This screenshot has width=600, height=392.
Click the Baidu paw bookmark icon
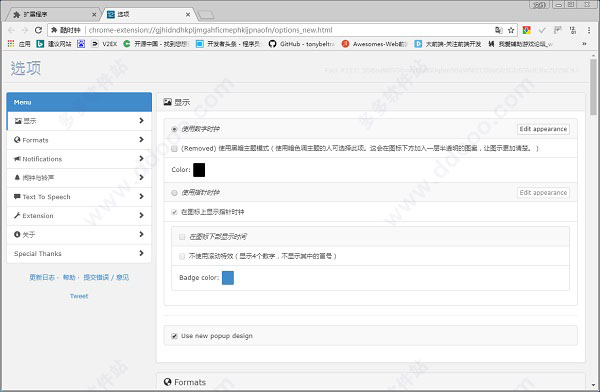click(x=81, y=44)
